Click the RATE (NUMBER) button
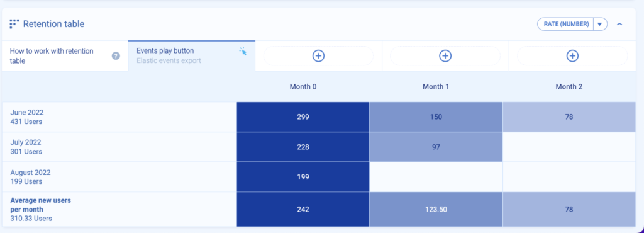 (566, 25)
